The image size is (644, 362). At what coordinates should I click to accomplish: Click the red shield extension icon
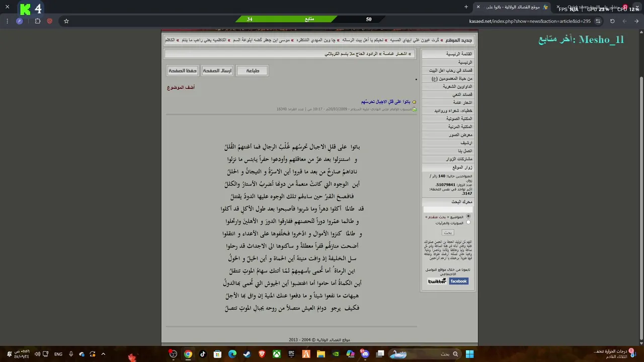pos(49,21)
